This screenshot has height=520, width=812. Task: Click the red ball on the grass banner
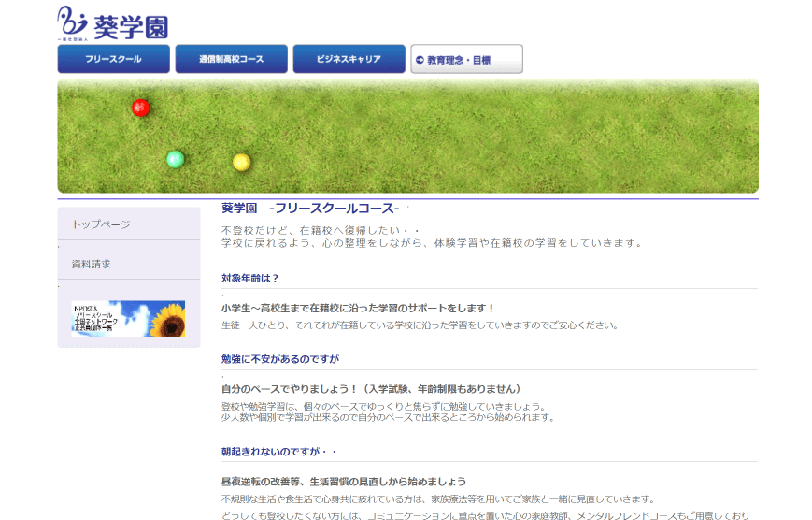tap(140, 108)
